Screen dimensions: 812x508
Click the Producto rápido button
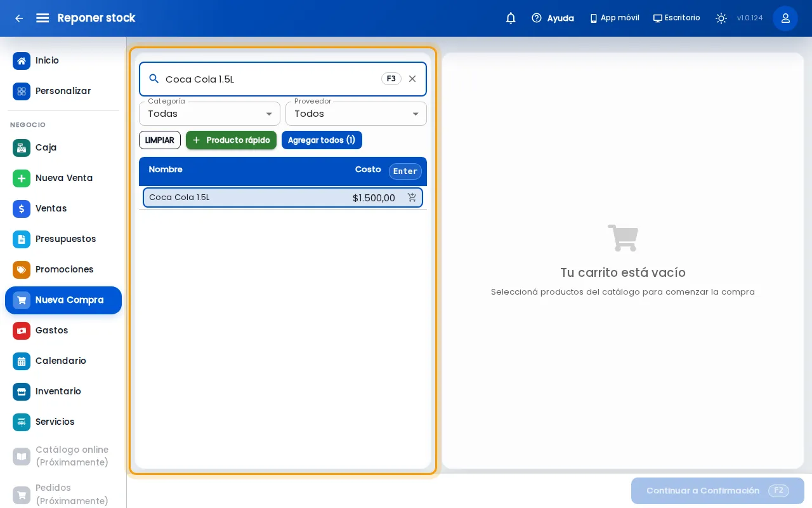(231, 140)
